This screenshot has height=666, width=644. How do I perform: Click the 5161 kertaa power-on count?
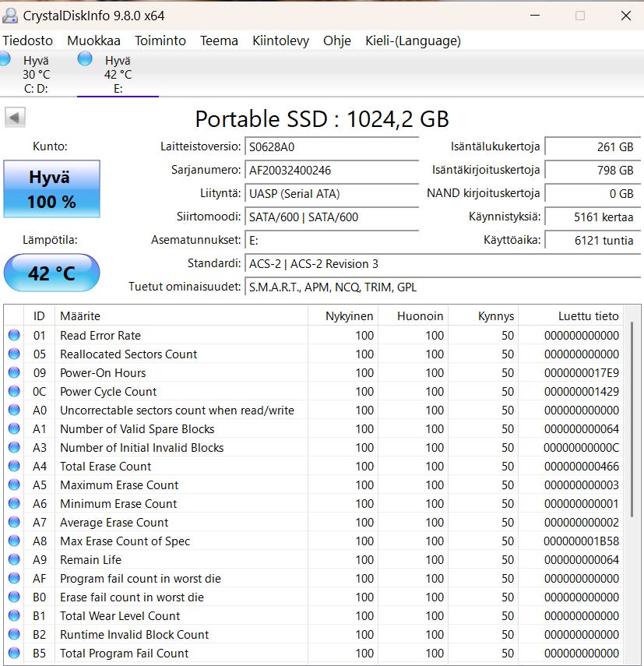pyautogui.click(x=593, y=217)
